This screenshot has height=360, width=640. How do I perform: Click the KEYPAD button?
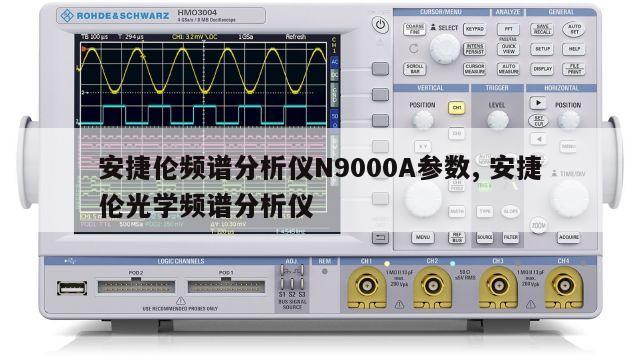(475, 29)
